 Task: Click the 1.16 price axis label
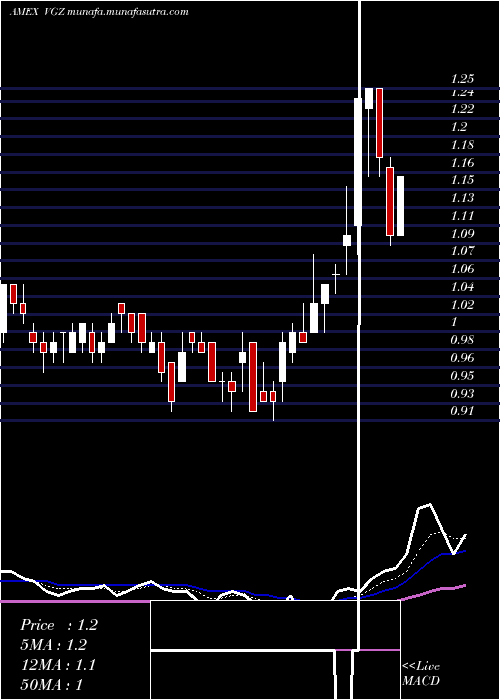point(462,162)
